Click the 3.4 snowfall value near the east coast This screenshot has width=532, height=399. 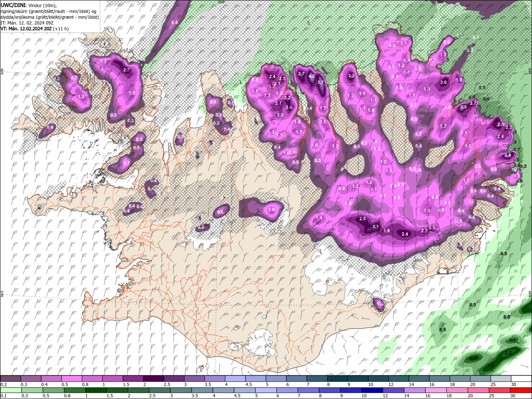click(507, 155)
